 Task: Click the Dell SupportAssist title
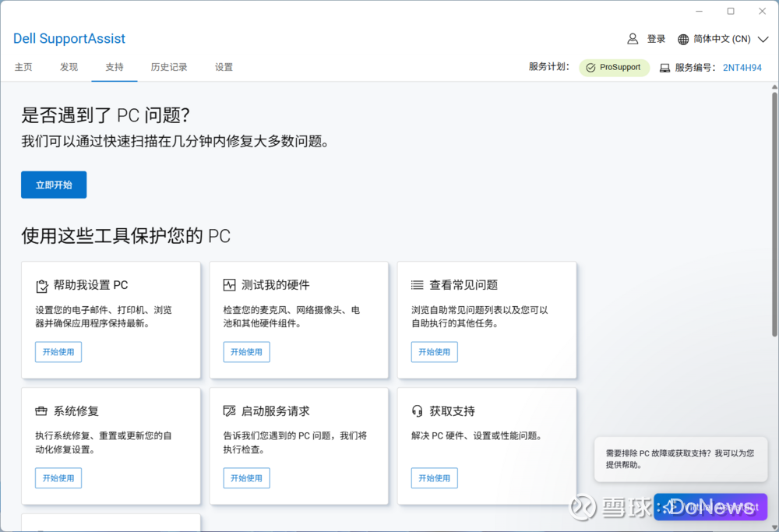pyautogui.click(x=69, y=38)
